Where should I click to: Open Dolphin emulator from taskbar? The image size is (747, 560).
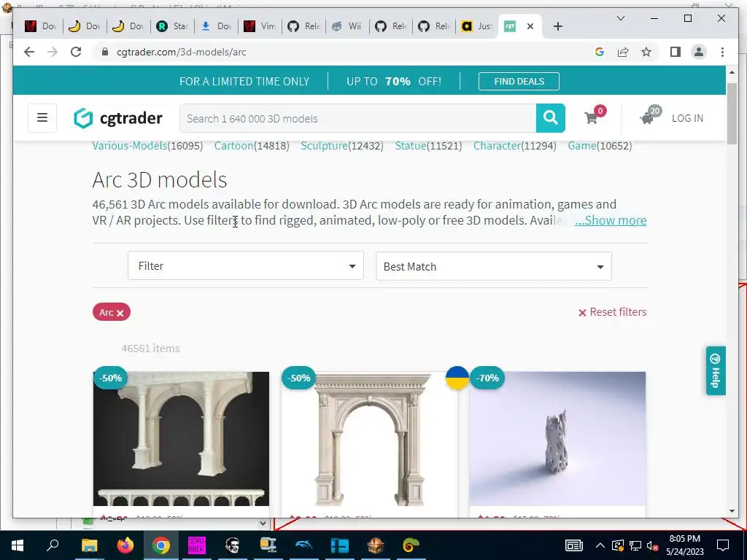tap(303, 545)
